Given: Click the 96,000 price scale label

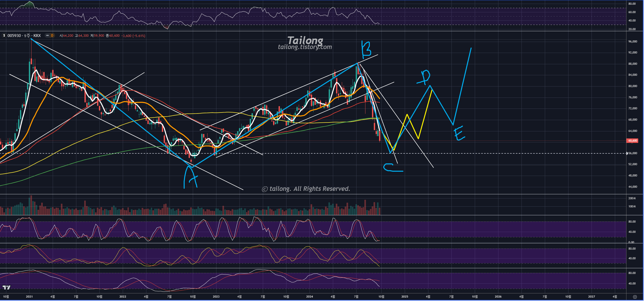Looking at the screenshot, I should (632, 41).
